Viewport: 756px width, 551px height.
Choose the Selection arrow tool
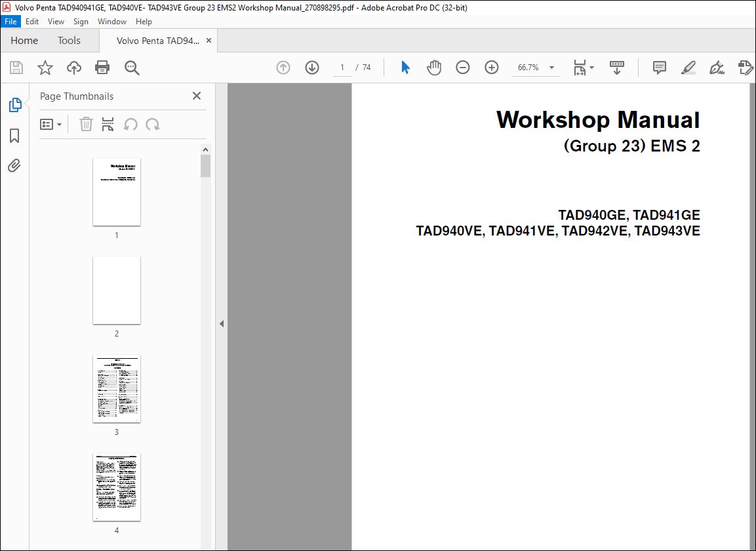point(405,68)
